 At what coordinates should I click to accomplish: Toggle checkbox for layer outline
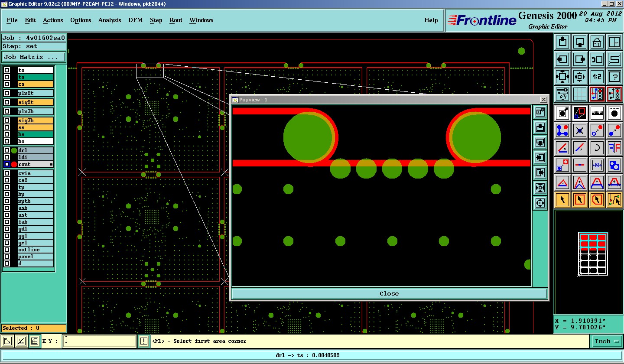tap(7, 250)
